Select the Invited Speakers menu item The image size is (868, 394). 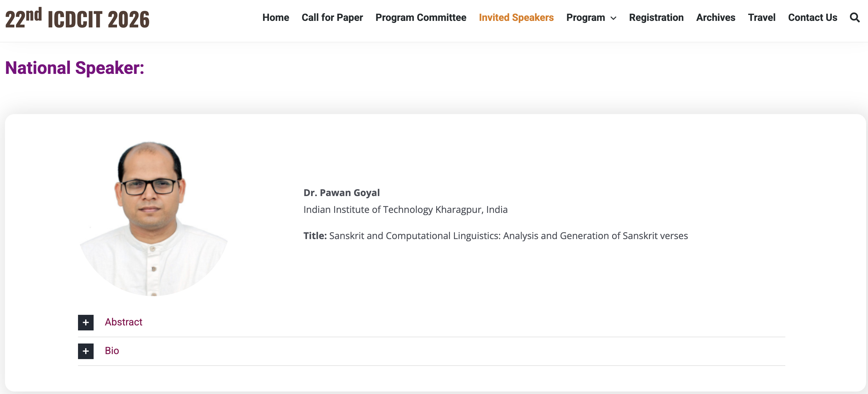point(516,17)
